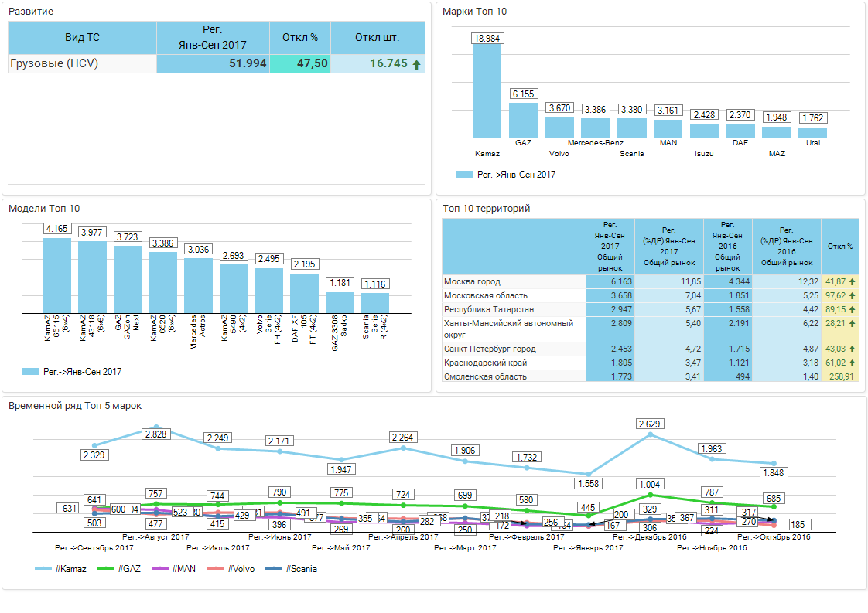Click the up arrow in Москва город row

coord(852,282)
